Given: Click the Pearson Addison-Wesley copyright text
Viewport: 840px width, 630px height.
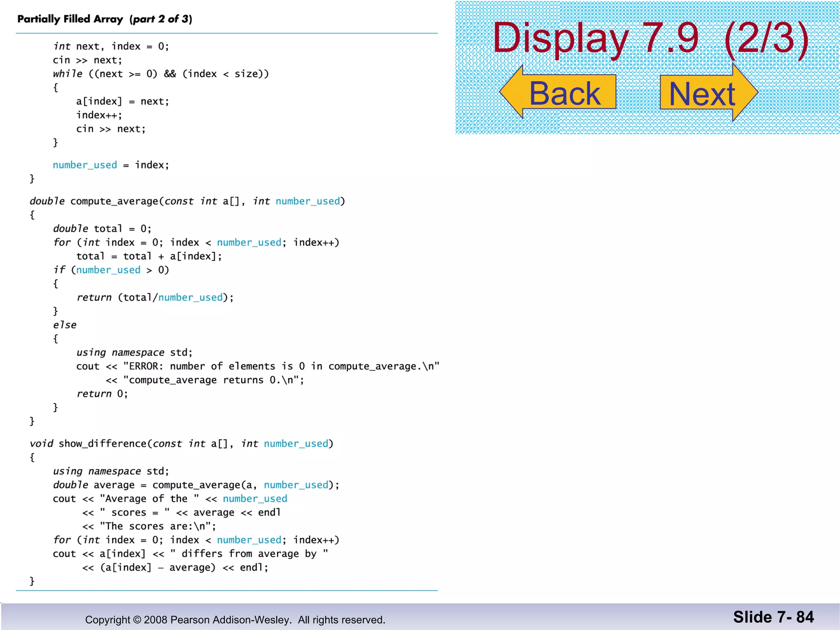Looking at the screenshot, I should click(235, 620).
